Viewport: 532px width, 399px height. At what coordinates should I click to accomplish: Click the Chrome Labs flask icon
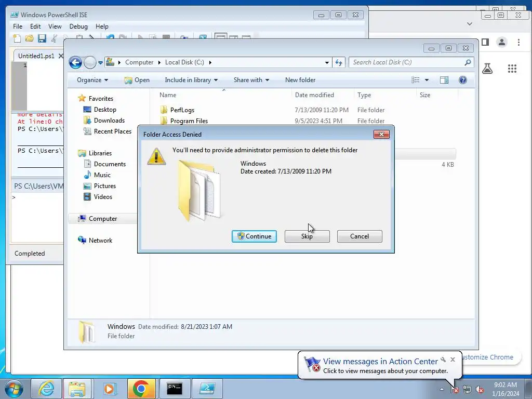[x=487, y=69]
